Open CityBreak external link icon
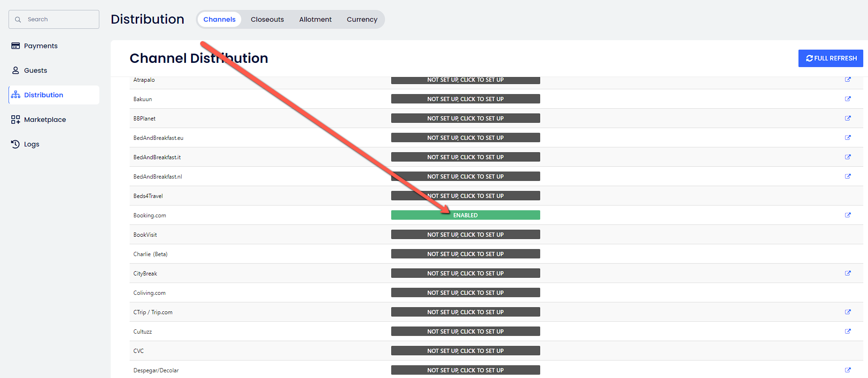Screen dimensions: 868x378 [x=848, y=273]
